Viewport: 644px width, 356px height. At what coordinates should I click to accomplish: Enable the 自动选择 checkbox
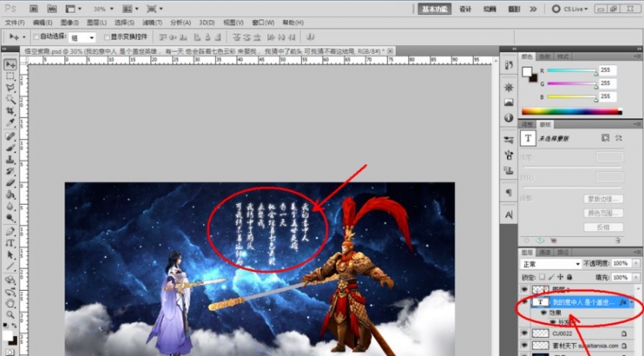(36, 37)
